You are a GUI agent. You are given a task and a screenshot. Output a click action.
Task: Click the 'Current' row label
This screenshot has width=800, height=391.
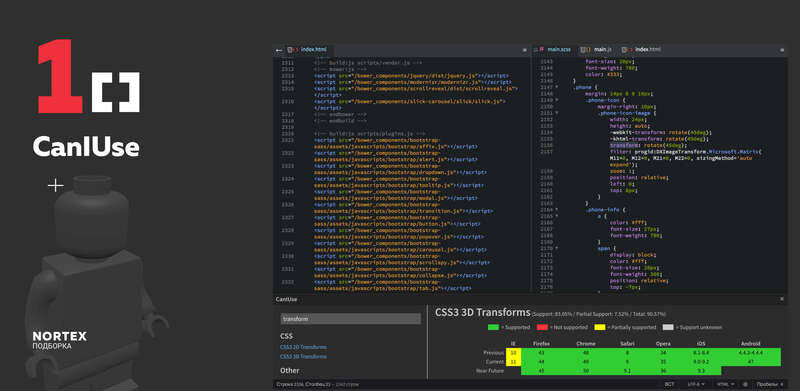(x=494, y=362)
